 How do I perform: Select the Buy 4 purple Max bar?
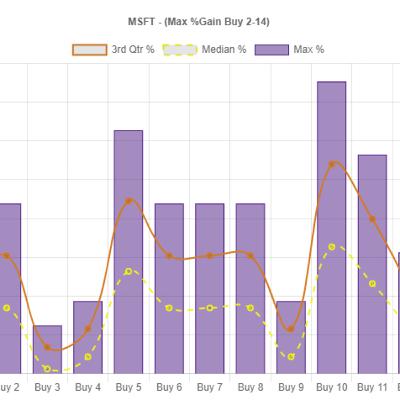[x=88, y=337]
